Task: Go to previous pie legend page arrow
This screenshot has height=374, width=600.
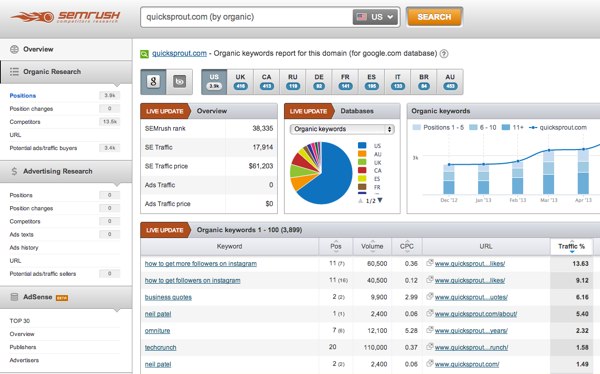Action: (360, 201)
